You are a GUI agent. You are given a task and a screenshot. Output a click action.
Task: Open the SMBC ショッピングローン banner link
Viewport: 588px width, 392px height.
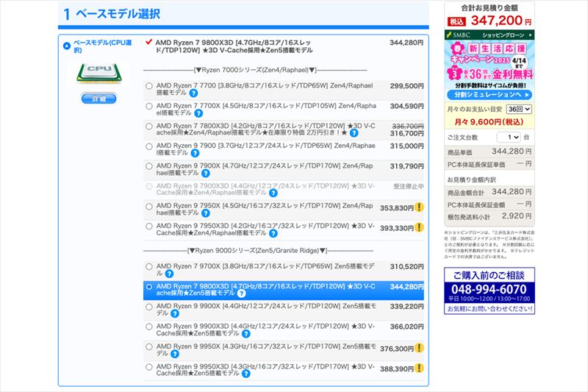(x=490, y=35)
